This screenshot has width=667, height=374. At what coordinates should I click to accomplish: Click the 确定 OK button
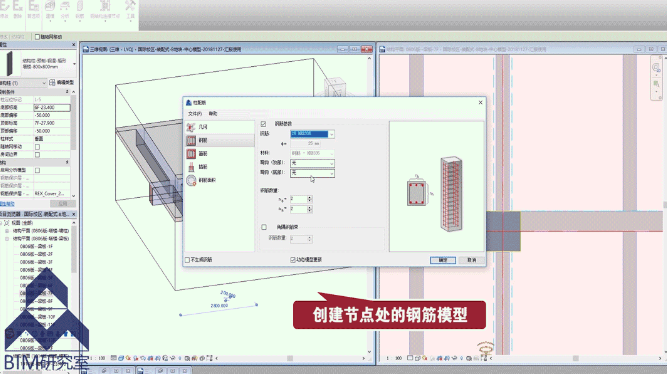tap(442, 260)
